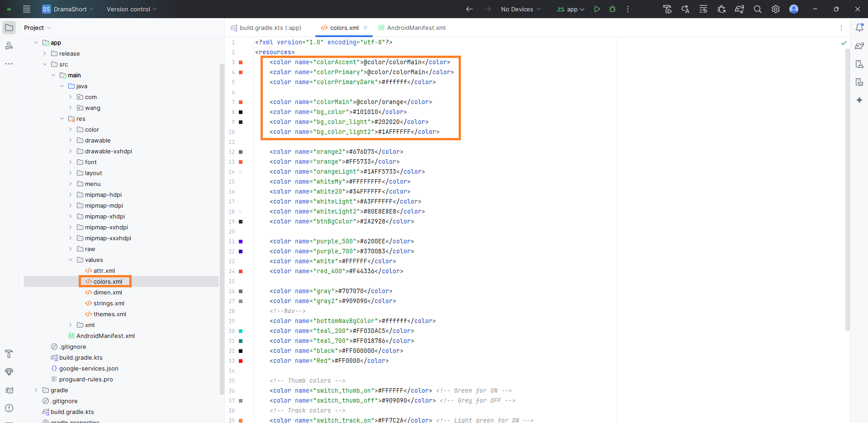Select google-services.json file
868x423 pixels.
[85, 368]
